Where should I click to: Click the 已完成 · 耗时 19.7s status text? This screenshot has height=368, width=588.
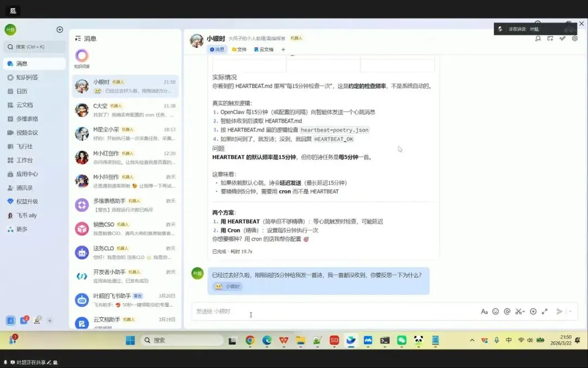pyautogui.click(x=232, y=251)
